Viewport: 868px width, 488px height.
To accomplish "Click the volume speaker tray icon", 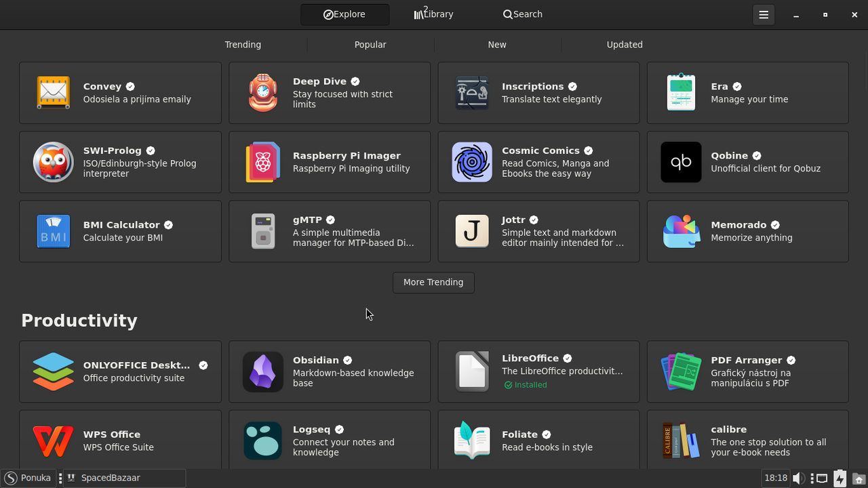I will point(800,479).
